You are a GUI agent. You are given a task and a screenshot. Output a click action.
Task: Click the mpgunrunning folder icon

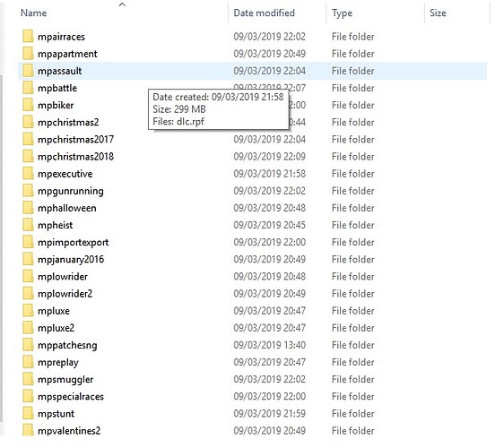tap(28, 191)
